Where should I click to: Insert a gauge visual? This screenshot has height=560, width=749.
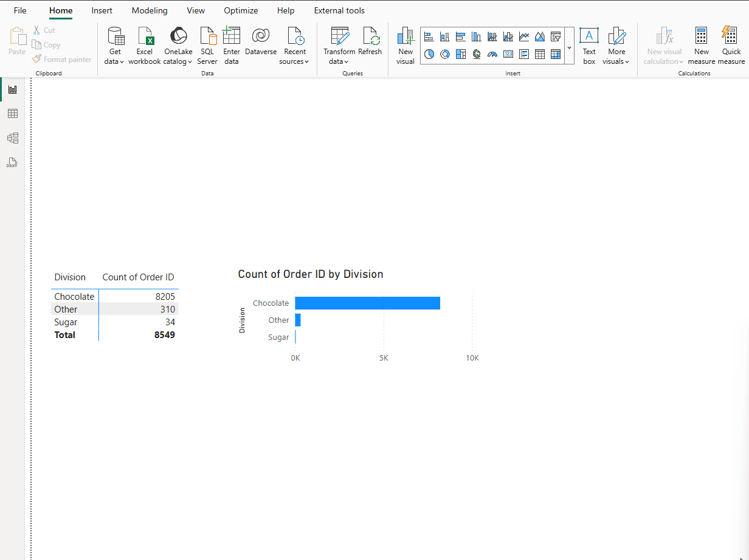pos(492,54)
